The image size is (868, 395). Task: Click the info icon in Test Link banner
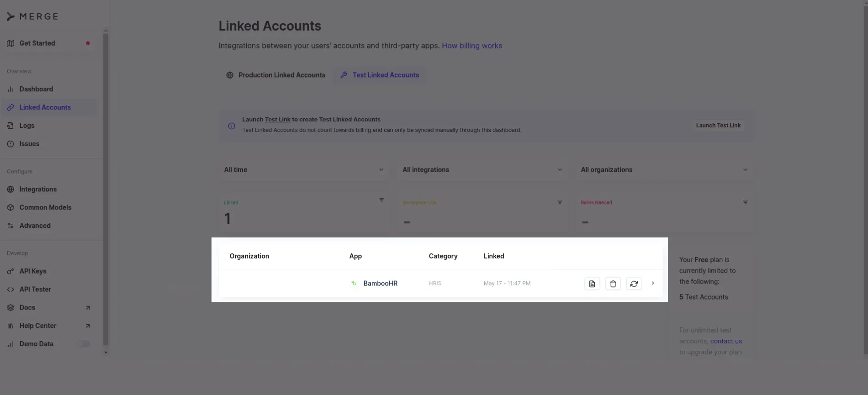tap(232, 126)
